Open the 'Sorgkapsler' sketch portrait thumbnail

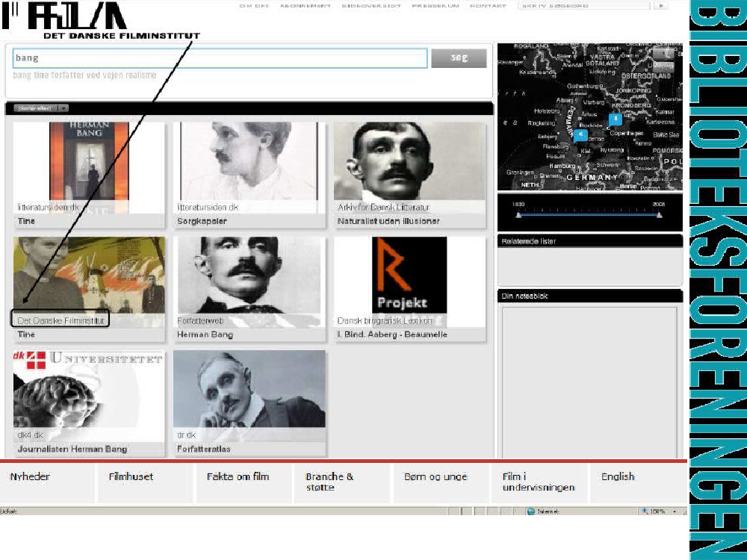pos(249,162)
